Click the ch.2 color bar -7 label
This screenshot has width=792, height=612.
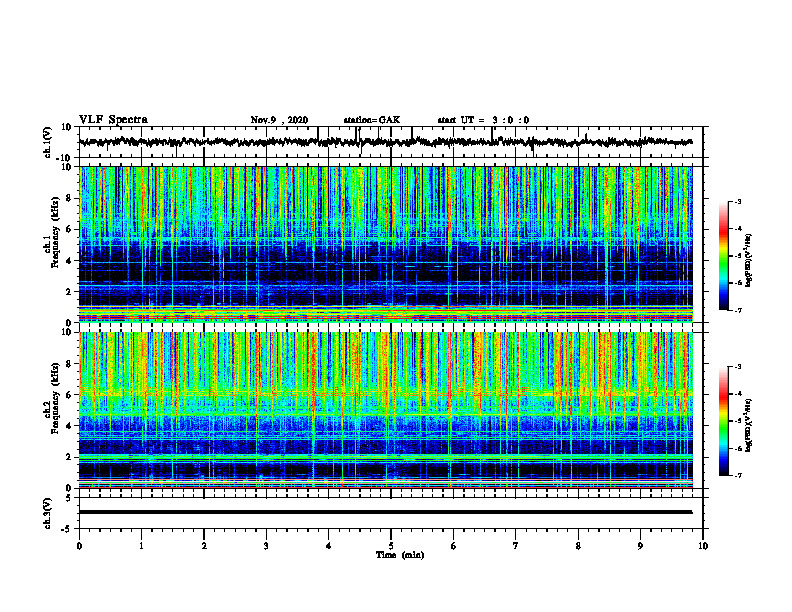(738, 475)
